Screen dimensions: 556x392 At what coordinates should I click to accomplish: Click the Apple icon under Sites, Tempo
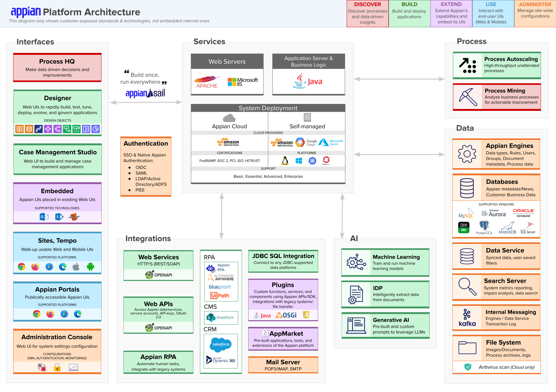coord(76,267)
